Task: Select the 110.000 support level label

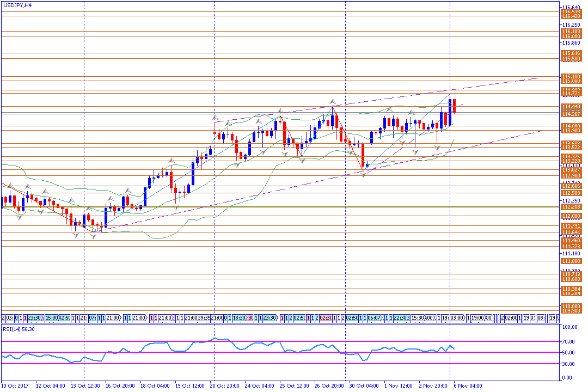Action: pos(570,306)
